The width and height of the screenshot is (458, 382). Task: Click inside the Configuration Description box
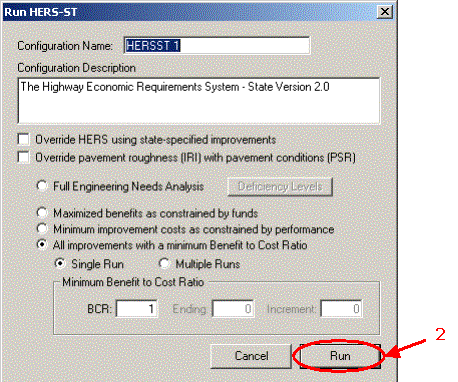click(x=199, y=101)
